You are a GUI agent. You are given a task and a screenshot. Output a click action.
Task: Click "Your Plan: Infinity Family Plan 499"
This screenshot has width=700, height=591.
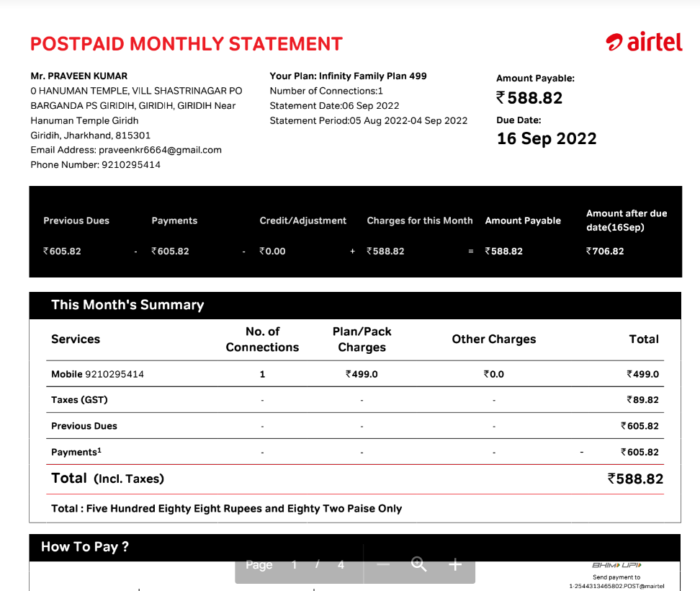point(349,76)
